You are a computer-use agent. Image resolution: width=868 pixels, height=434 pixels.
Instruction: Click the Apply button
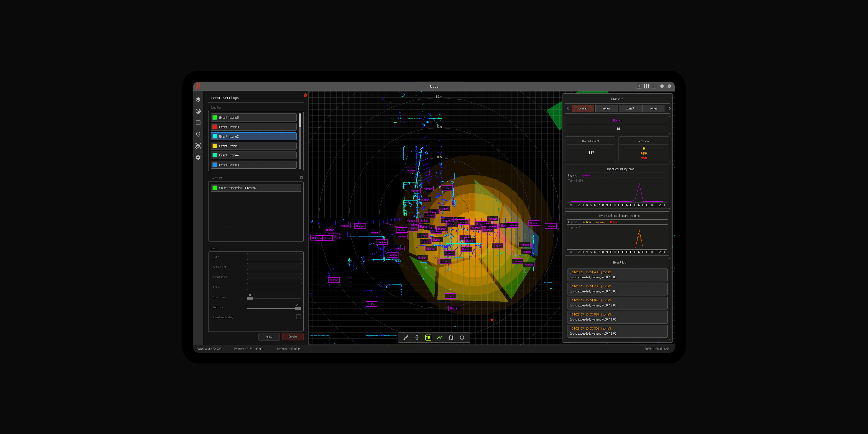[269, 337]
